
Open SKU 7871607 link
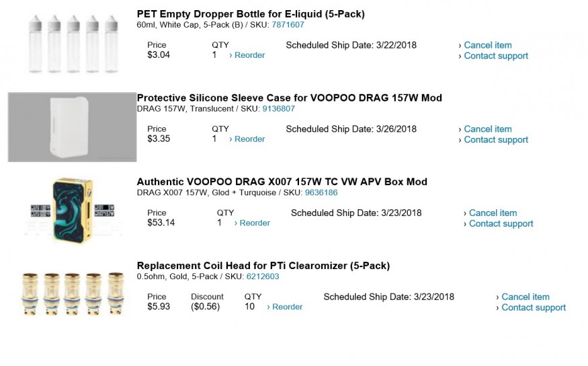pyautogui.click(x=288, y=25)
